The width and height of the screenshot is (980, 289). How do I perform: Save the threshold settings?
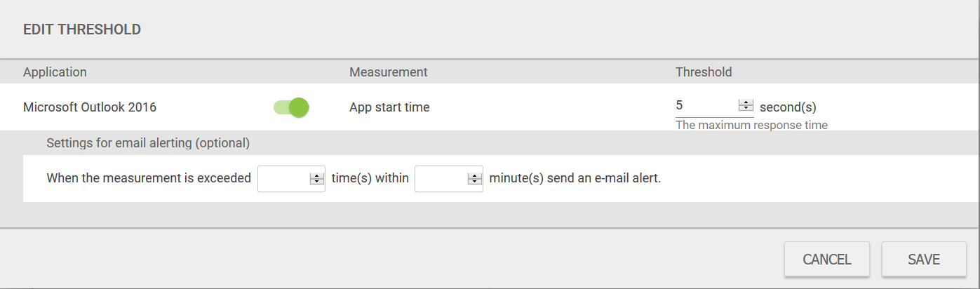tap(924, 260)
